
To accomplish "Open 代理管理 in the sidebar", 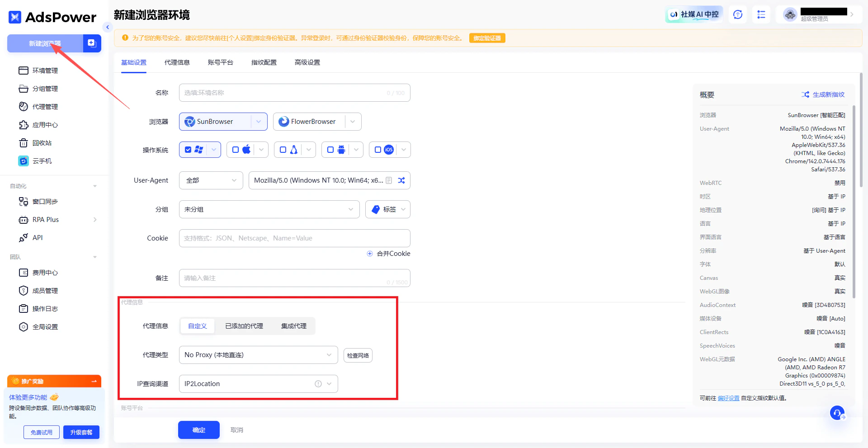I will (x=38, y=107).
